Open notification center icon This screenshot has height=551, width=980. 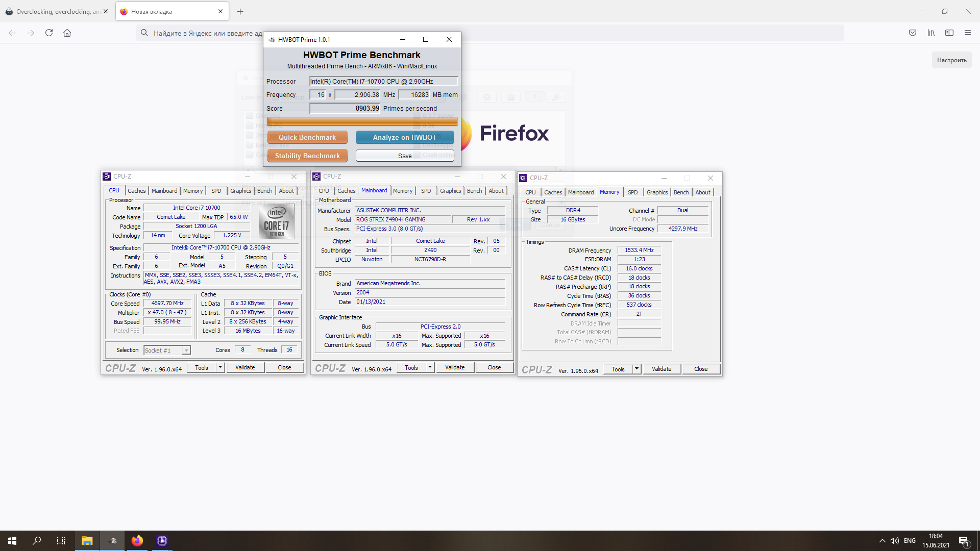(x=964, y=541)
